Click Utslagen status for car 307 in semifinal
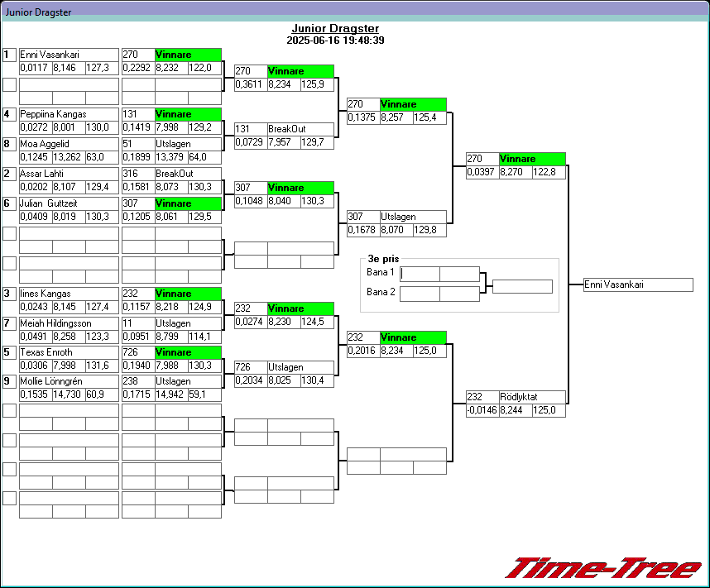 click(413, 217)
